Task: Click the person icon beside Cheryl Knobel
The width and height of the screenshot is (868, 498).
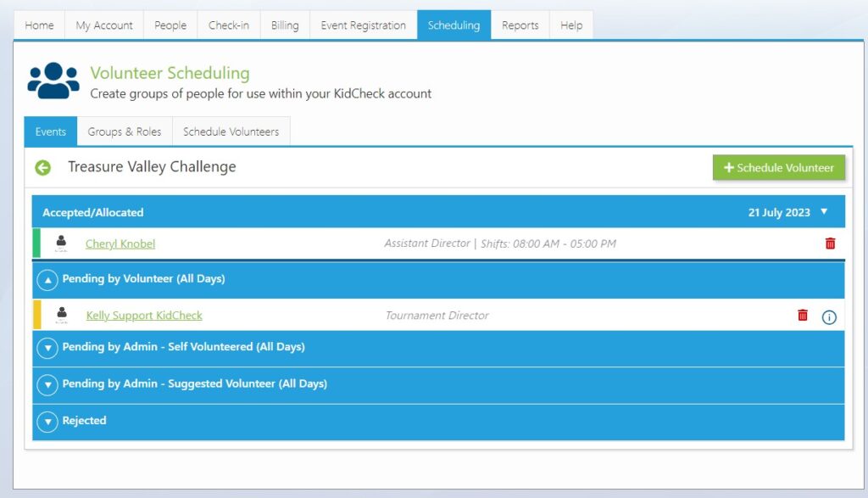Action: (x=62, y=243)
